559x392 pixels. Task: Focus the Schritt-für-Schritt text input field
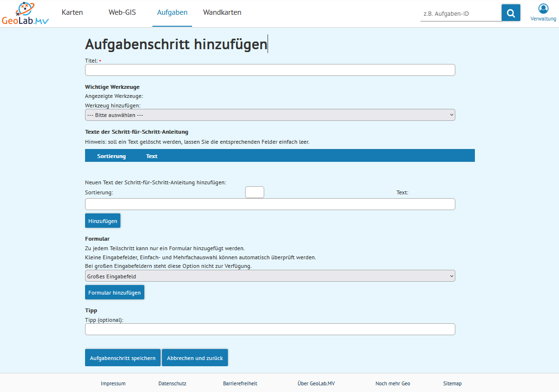tap(270, 204)
